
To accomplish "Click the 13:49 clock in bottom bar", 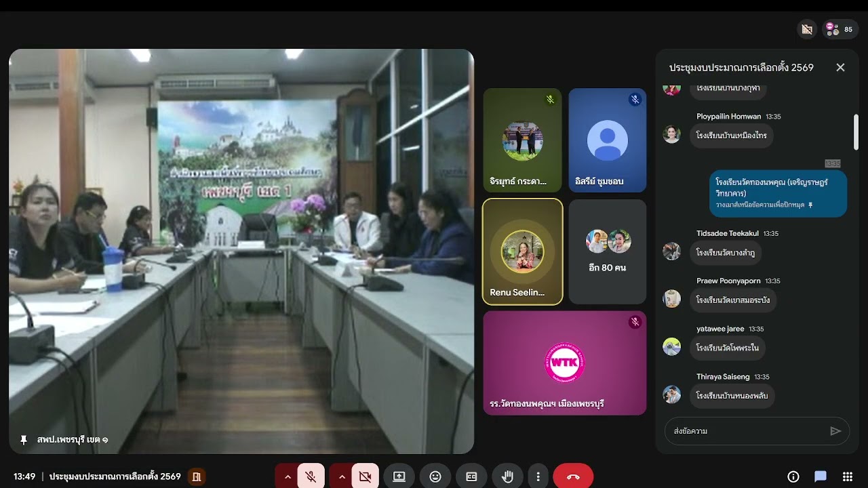I will [x=24, y=476].
